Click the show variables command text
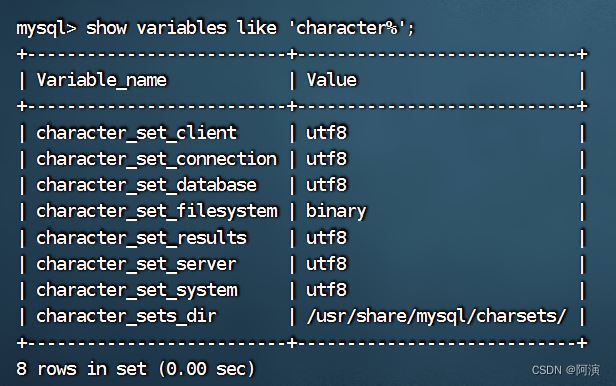The height and width of the screenshot is (386, 616). coord(156,28)
